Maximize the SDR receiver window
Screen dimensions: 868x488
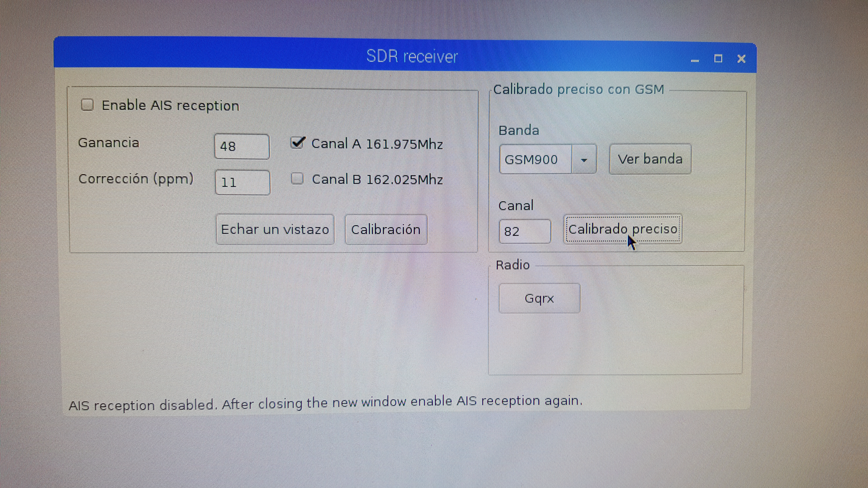coord(718,59)
